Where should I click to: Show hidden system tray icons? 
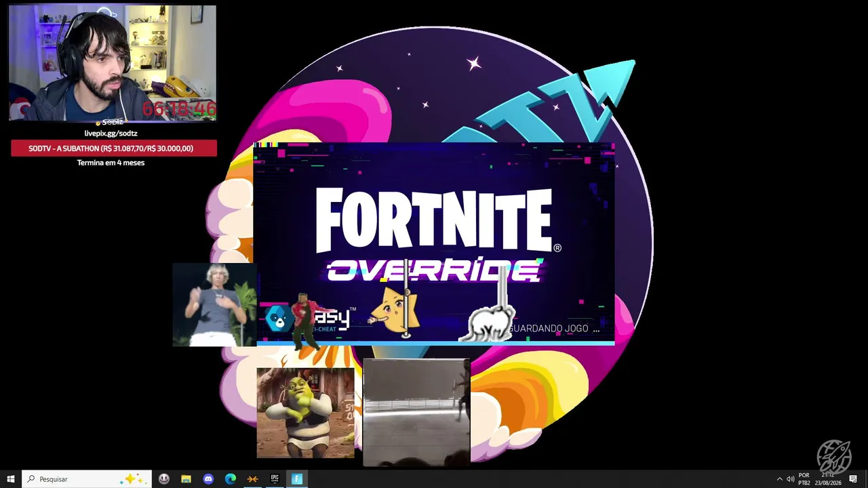pos(779,479)
